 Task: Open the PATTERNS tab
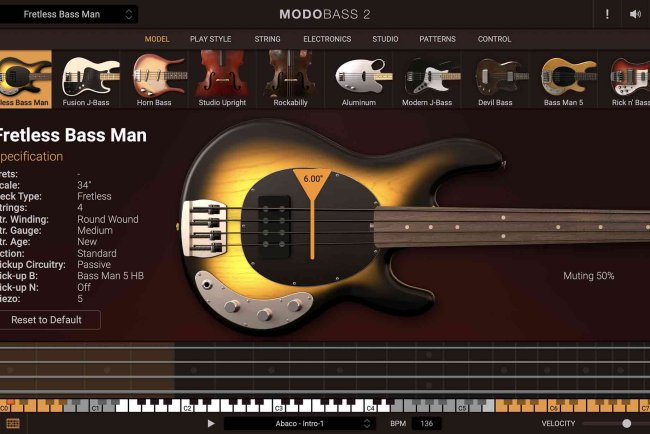[437, 39]
